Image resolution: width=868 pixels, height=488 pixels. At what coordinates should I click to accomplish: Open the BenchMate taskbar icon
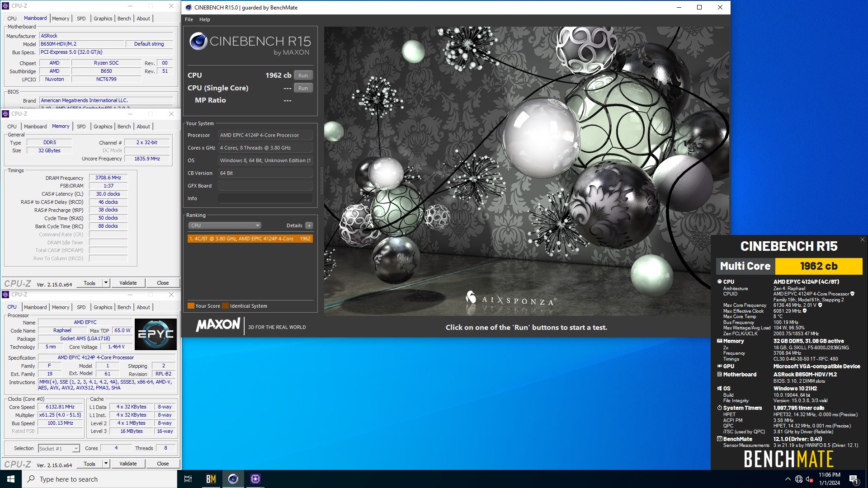tap(211, 479)
